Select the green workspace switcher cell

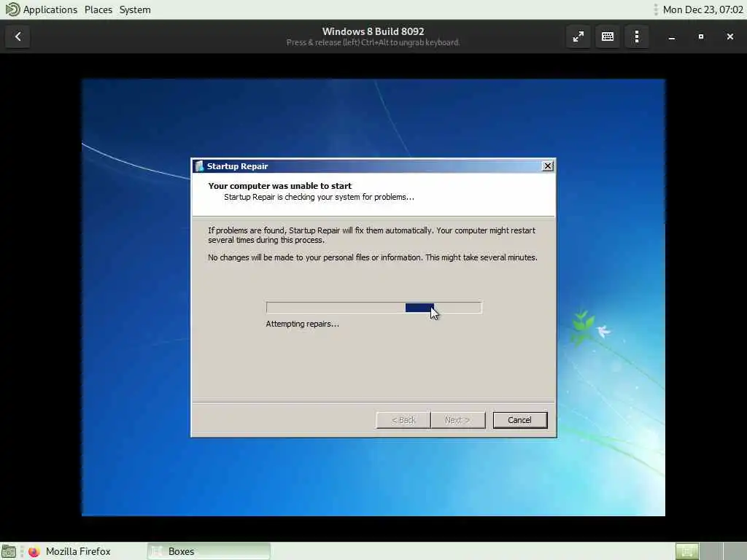click(x=687, y=551)
